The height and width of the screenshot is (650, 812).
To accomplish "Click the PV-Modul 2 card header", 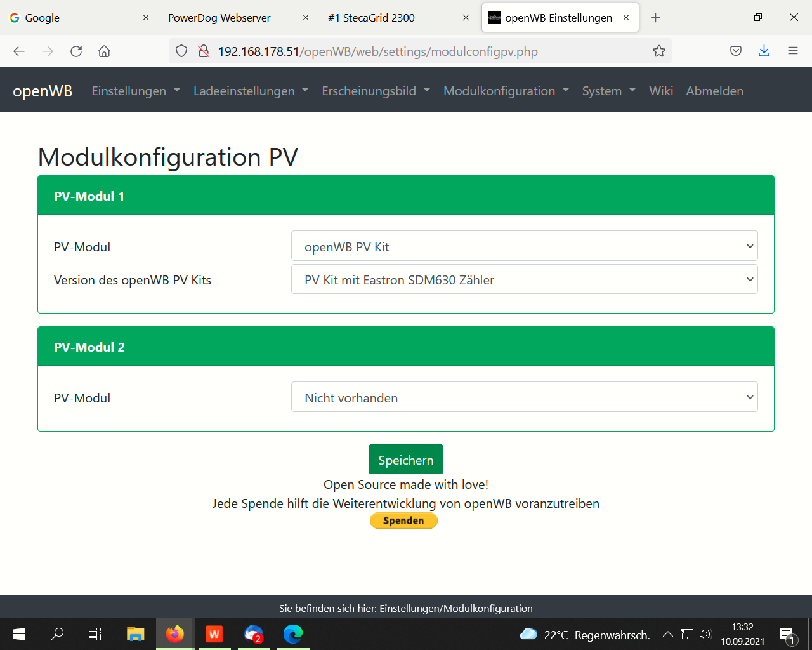I will (x=406, y=347).
